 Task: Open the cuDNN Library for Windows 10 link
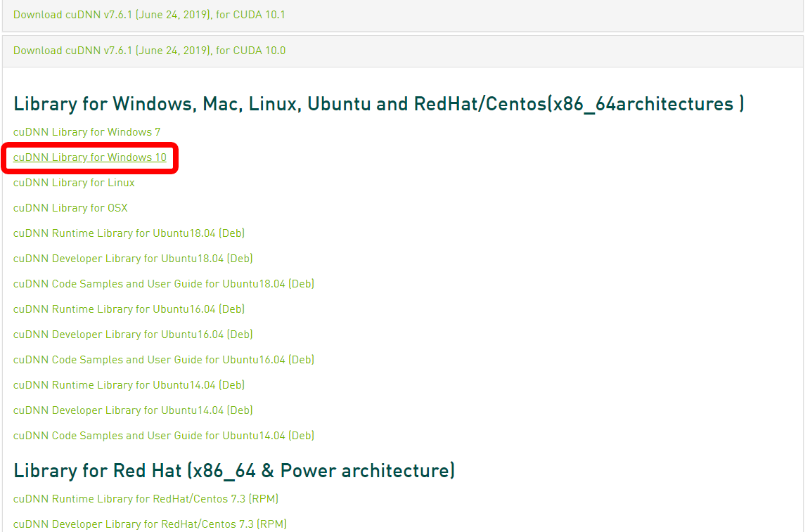(90, 157)
